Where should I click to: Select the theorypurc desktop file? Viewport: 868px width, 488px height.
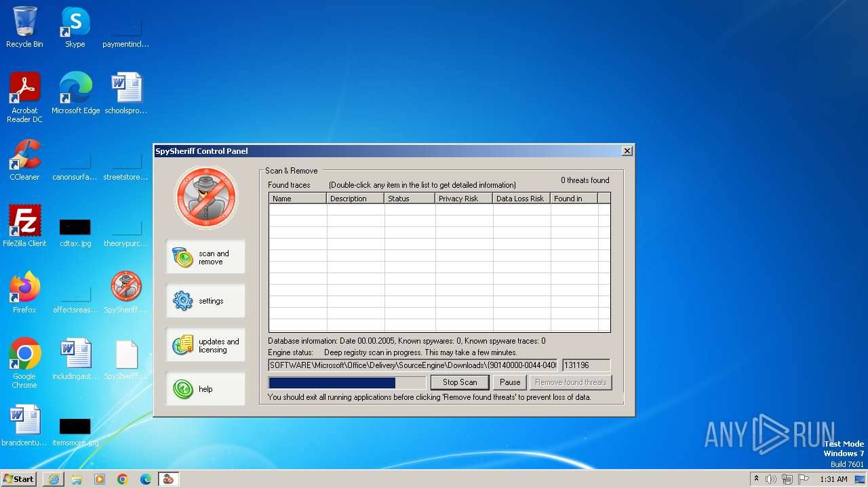pyautogui.click(x=126, y=233)
